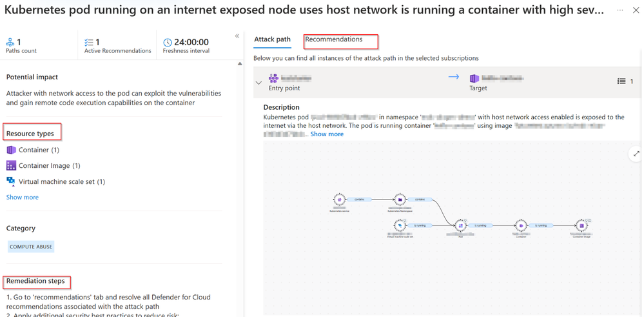Click the Entry point Kubernetes icon
Screen dimensions: 644x317
[x=273, y=78]
